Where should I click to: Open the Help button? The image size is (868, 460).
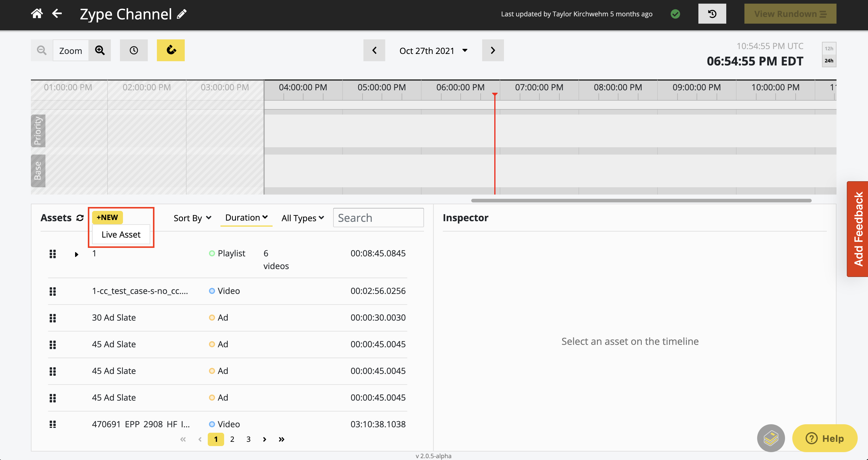point(824,438)
